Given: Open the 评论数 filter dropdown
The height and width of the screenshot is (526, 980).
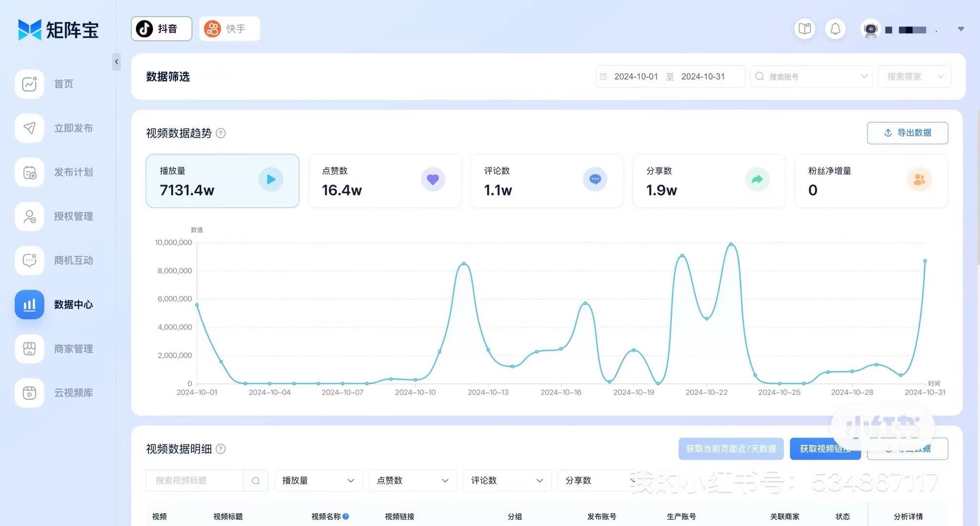Looking at the screenshot, I should tap(507, 481).
